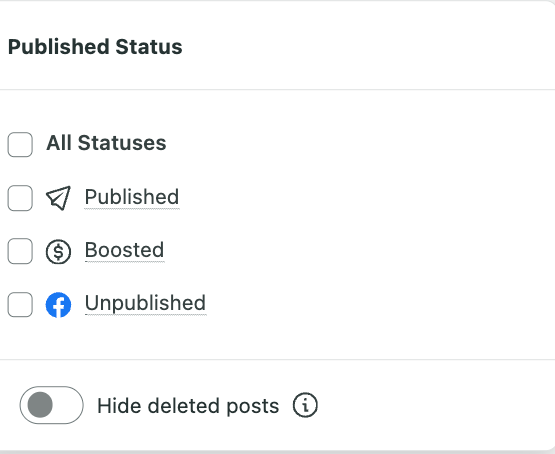Click the Hide deleted posts label text
The image size is (555, 454).
pos(188,406)
